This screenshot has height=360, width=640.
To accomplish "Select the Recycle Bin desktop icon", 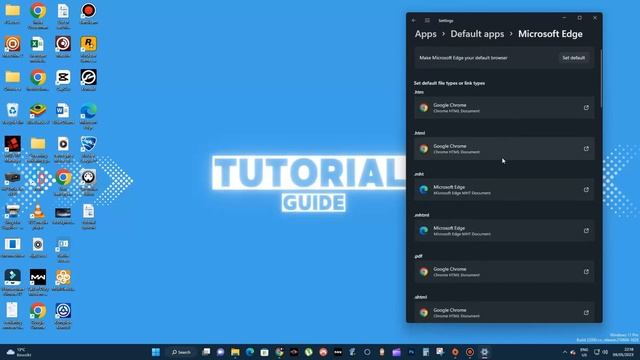I will (12, 114).
